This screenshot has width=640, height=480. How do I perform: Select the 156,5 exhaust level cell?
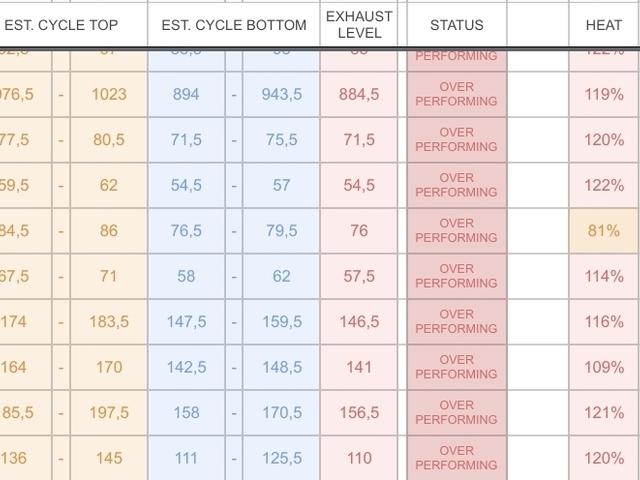[x=360, y=413]
